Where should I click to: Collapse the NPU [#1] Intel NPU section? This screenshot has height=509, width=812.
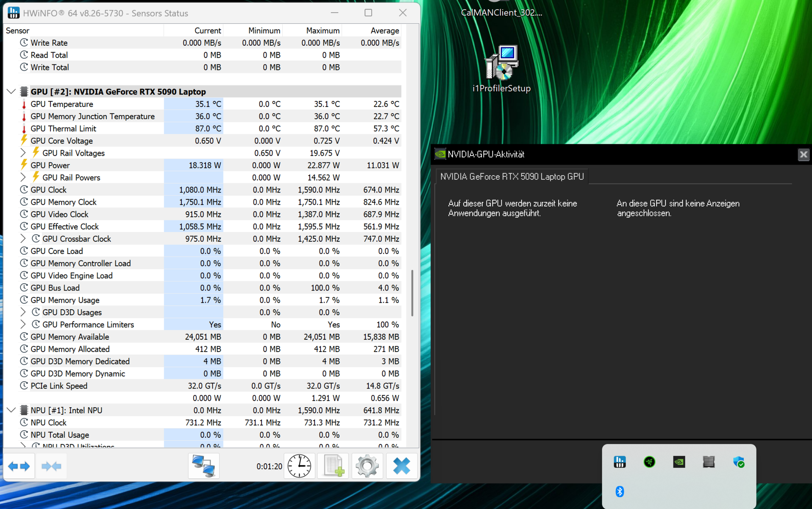(x=11, y=410)
